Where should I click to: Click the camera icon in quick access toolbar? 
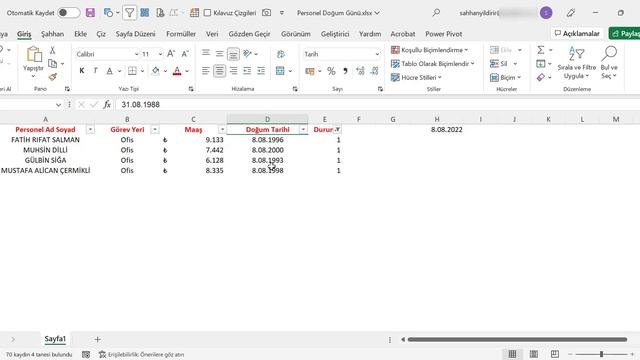click(267, 13)
